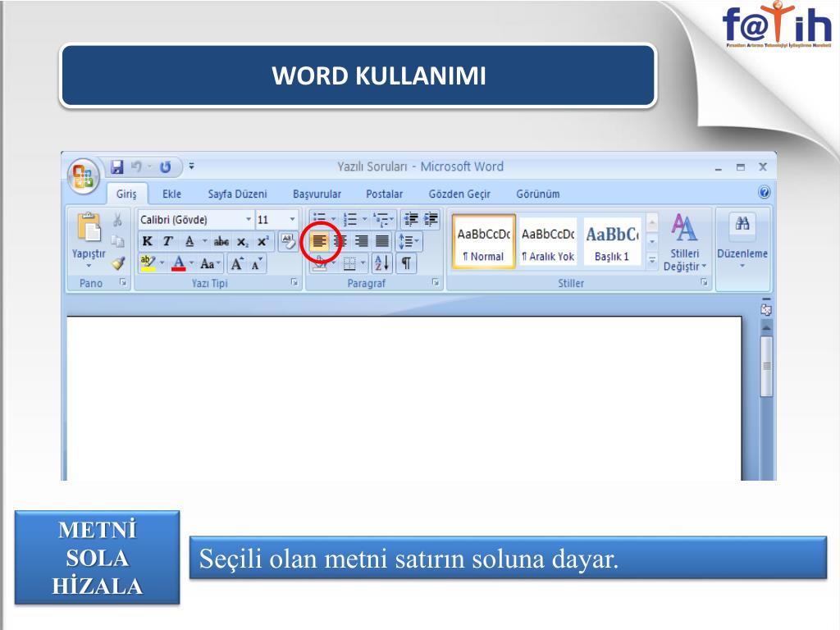Click the font size box showing 11
The height and width of the screenshot is (630, 840).
click(272, 220)
